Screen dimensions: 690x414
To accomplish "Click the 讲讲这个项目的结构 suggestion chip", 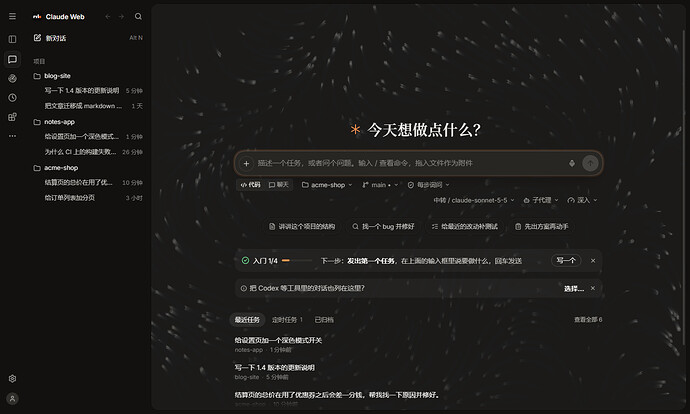I will [x=302, y=227].
